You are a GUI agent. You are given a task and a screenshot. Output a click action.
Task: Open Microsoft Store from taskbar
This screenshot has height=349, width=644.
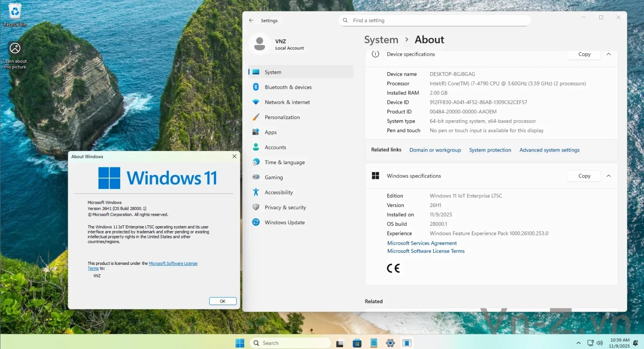point(357,343)
